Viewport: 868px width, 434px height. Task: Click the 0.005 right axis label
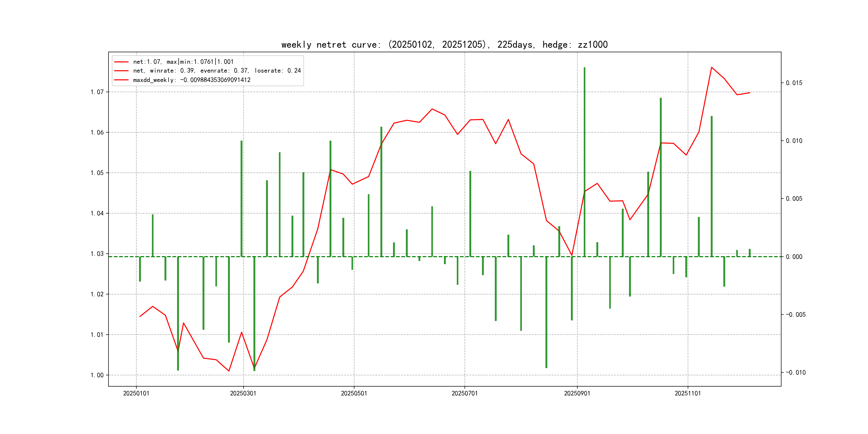coord(794,199)
